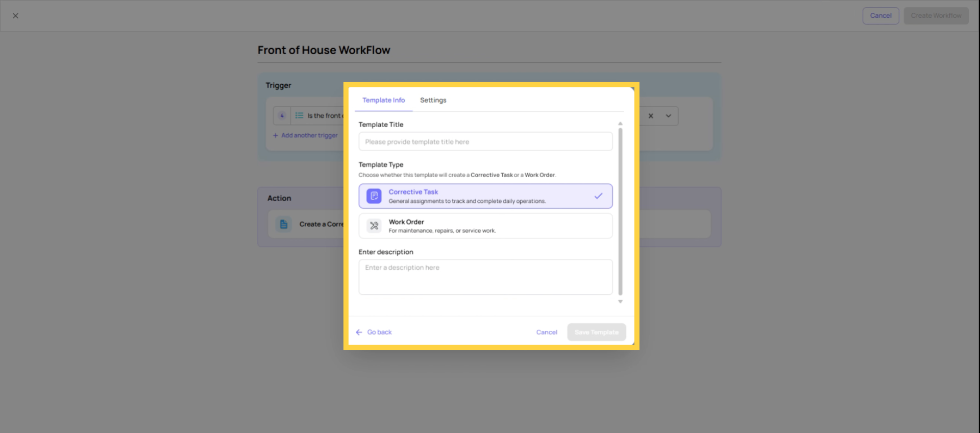Switch to the Settings tab
The image size is (980, 433).
point(433,100)
